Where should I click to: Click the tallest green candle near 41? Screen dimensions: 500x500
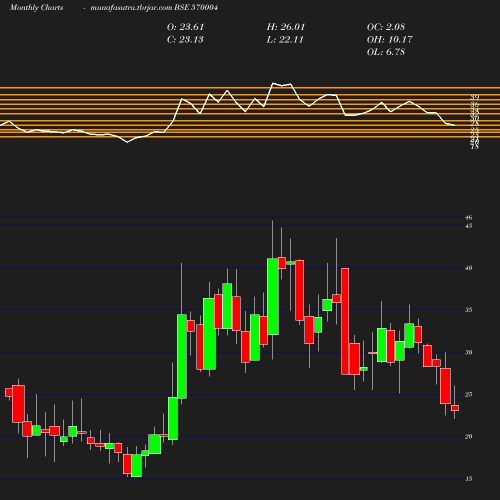pyautogui.click(x=273, y=296)
